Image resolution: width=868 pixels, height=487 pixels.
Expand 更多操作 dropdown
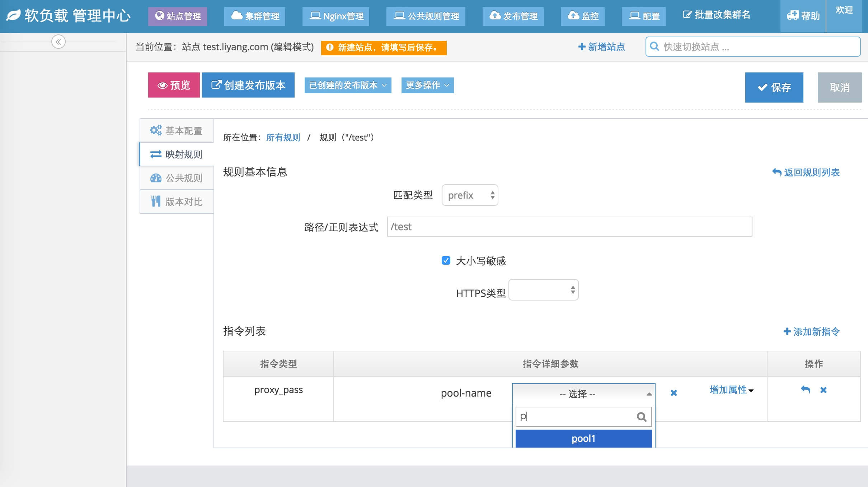click(x=427, y=85)
